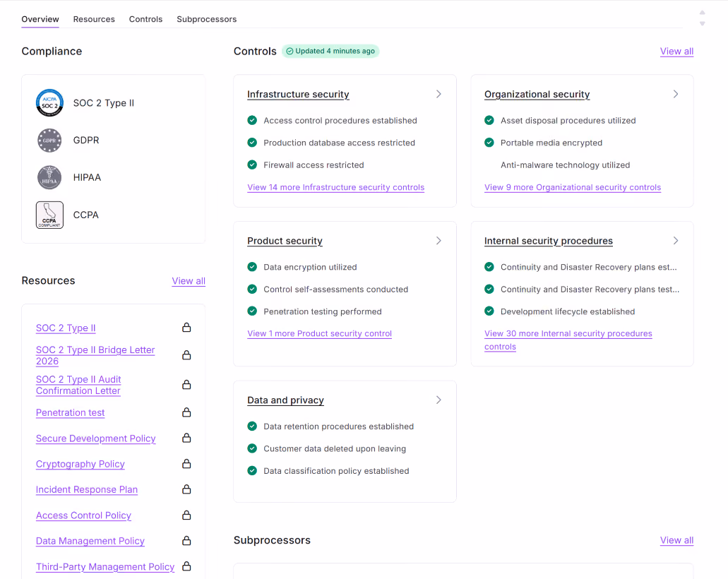This screenshot has width=728, height=579.
Task: Open View all link for Resources
Action: 189,281
